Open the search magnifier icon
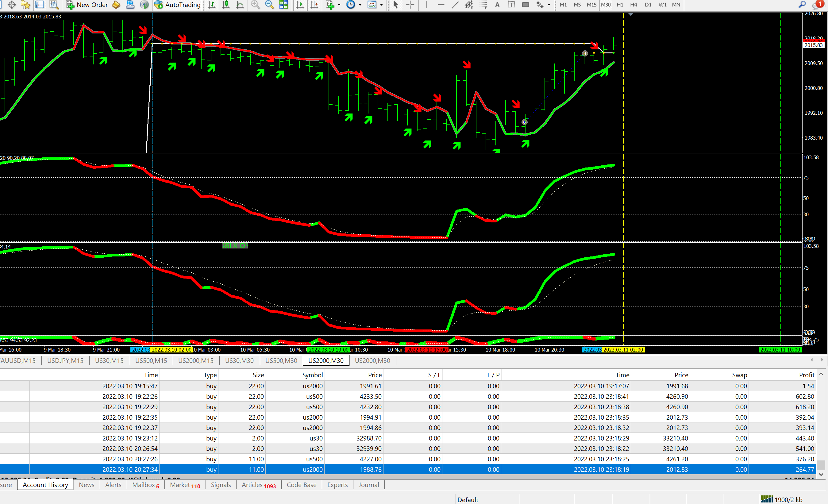Screen dimensions: 828x504 pyautogui.click(x=802, y=5)
